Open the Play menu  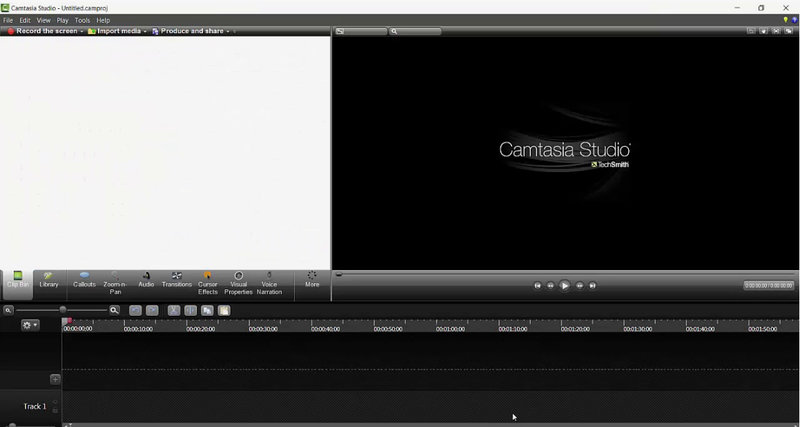click(x=62, y=20)
